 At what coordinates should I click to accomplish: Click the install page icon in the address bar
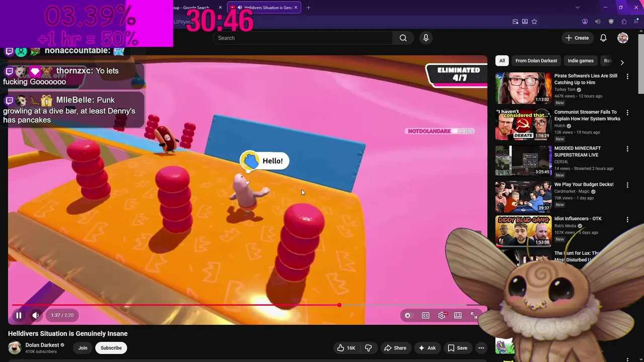pos(525,22)
